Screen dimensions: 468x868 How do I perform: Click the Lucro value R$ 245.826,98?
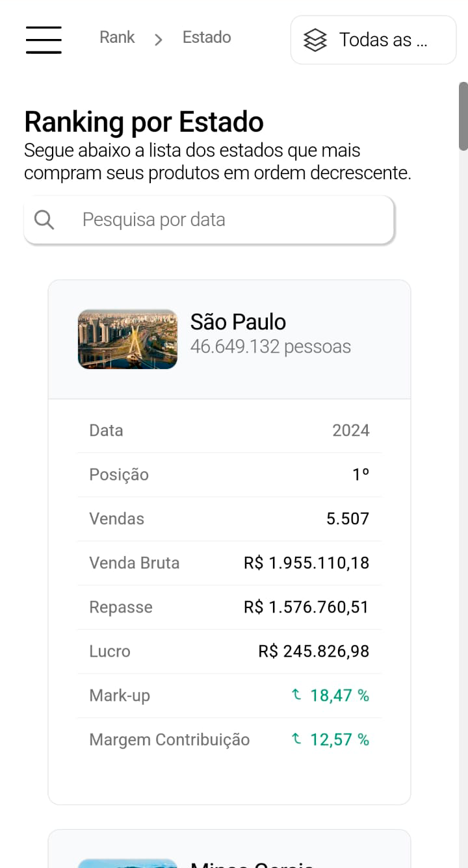coord(313,651)
